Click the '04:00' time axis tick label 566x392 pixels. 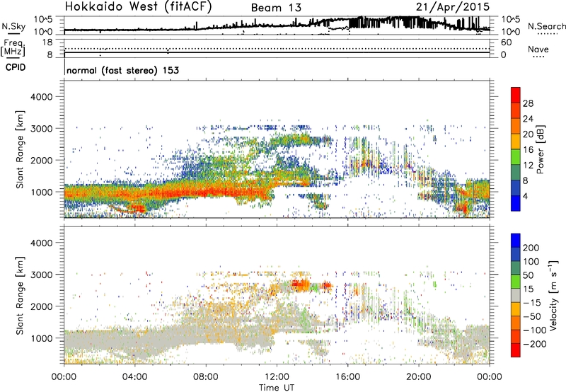coord(134,377)
